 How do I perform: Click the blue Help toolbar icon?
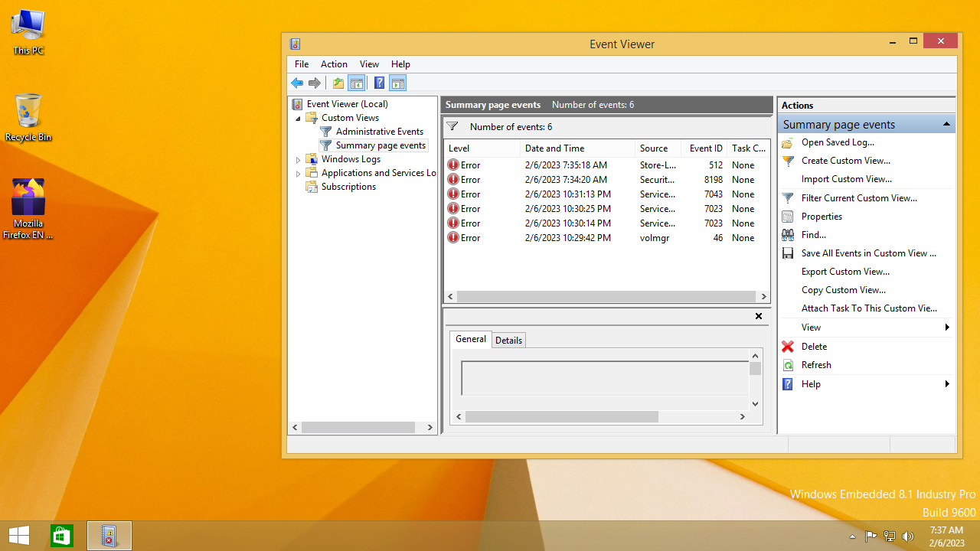point(379,83)
